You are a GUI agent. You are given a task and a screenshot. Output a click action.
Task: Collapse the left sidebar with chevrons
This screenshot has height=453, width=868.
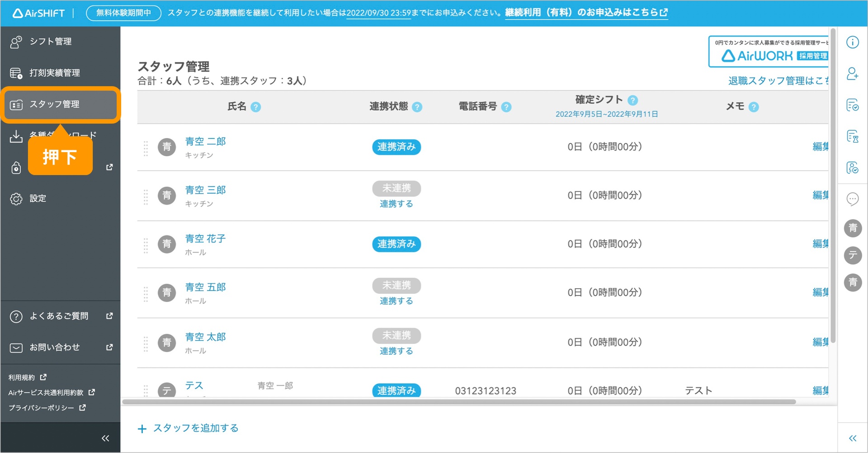pyautogui.click(x=105, y=438)
